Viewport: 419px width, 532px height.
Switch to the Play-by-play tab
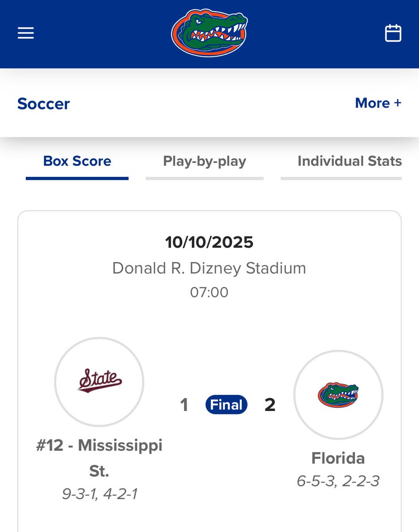coord(204,161)
